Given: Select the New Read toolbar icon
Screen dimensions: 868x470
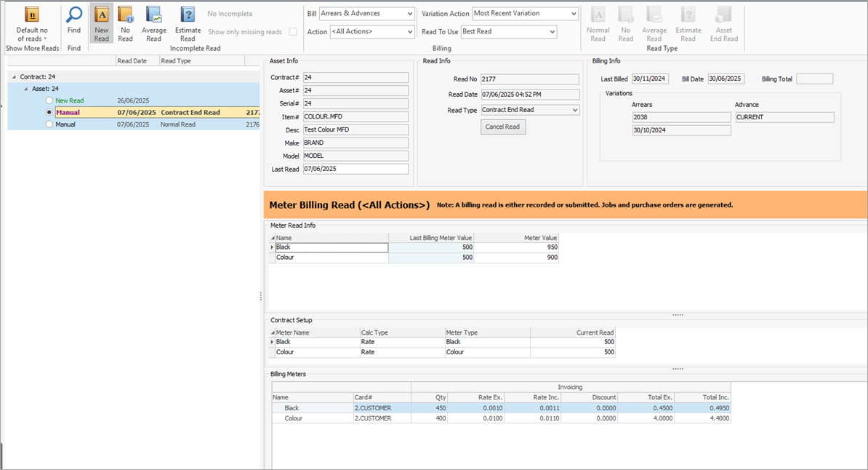Looking at the screenshot, I should pyautogui.click(x=102, y=16).
